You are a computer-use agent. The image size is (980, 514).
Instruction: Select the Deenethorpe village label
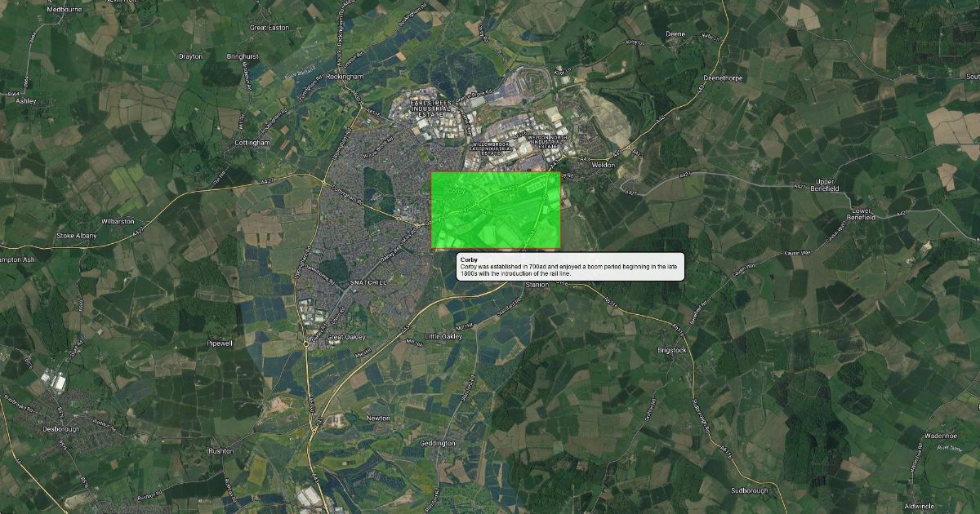721,78
